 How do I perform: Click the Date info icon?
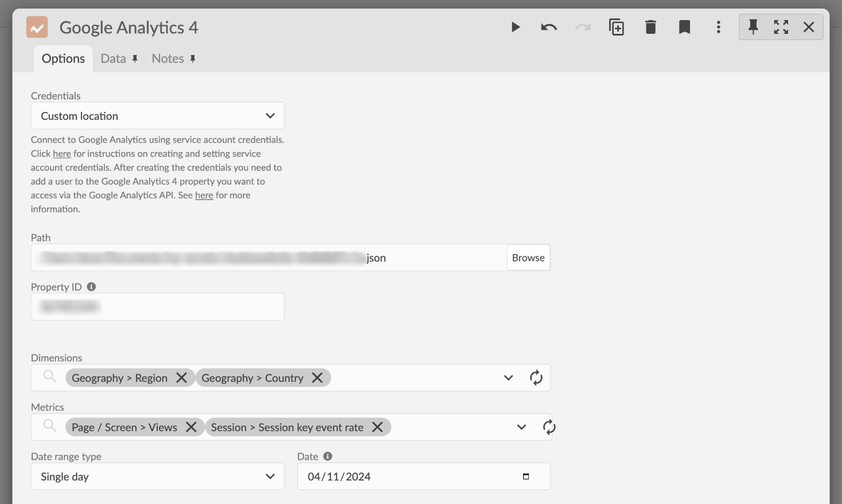click(x=328, y=456)
